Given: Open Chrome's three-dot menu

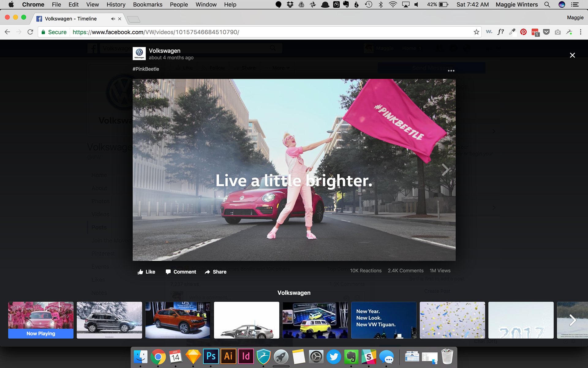Looking at the screenshot, I should [580, 32].
